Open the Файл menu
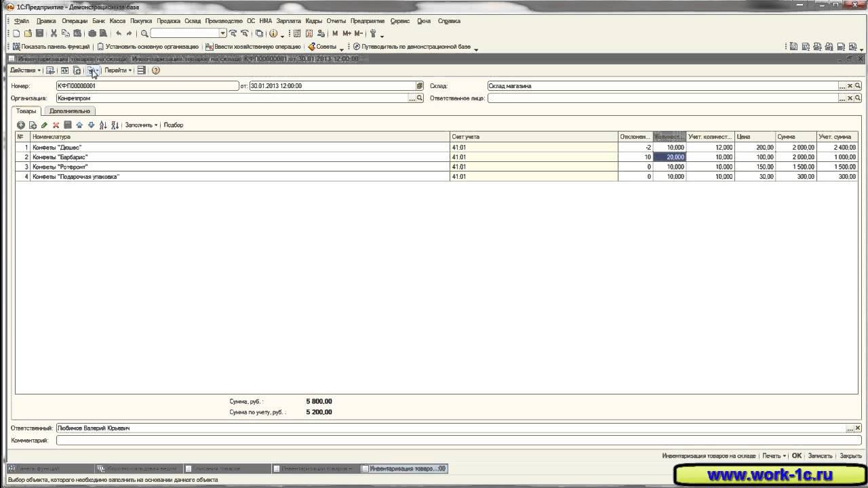 21,21
